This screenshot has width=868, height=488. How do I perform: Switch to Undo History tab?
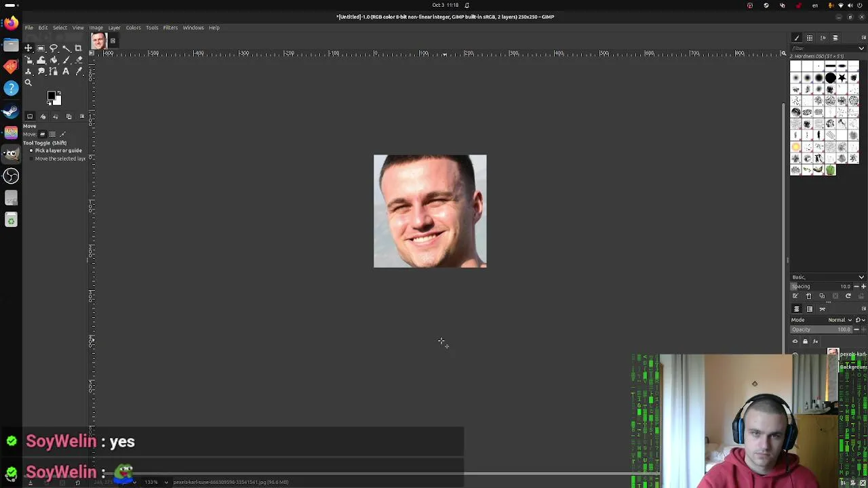[56, 117]
